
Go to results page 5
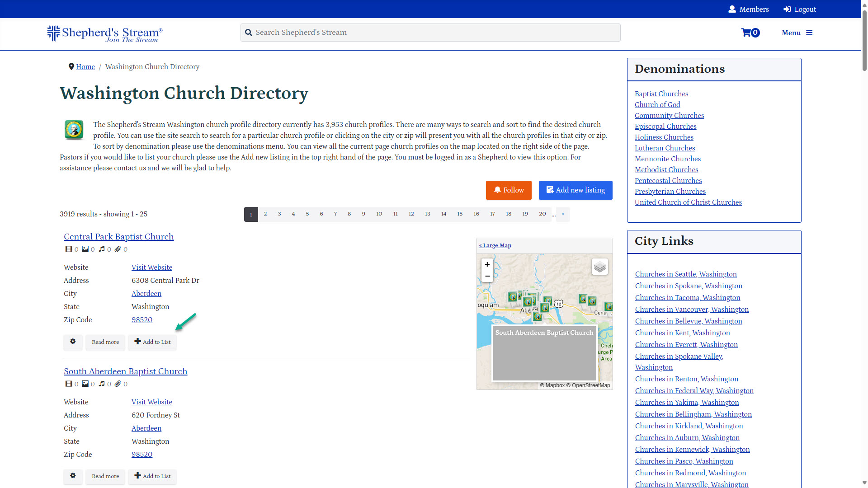[x=307, y=214]
